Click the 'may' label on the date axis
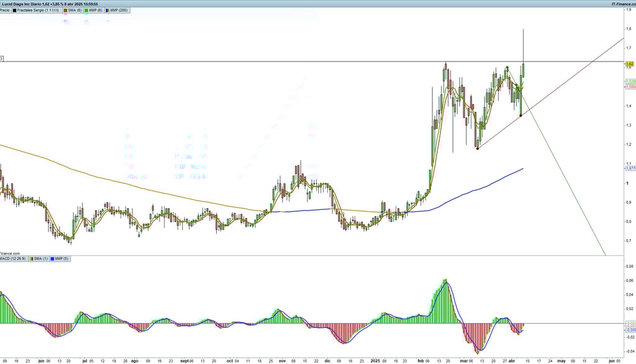 point(561,361)
